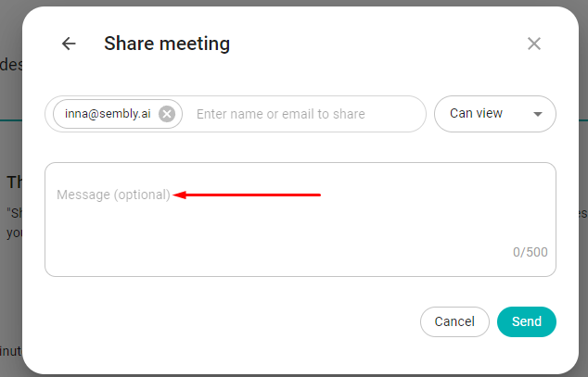This screenshot has height=377, width=588.
Task: Select the inna@sembly.ai email chip
Action: coord(108,114)
